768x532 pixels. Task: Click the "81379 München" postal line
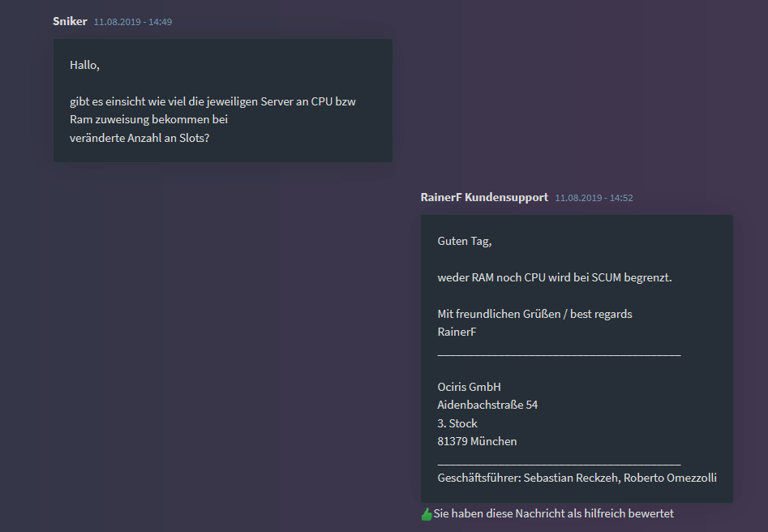477,441
